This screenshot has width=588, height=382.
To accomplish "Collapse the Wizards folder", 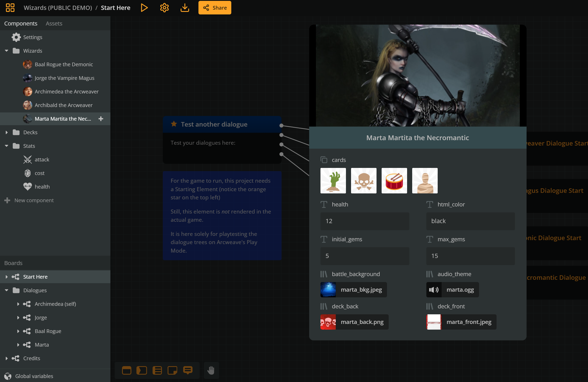I will click(7, 51).
